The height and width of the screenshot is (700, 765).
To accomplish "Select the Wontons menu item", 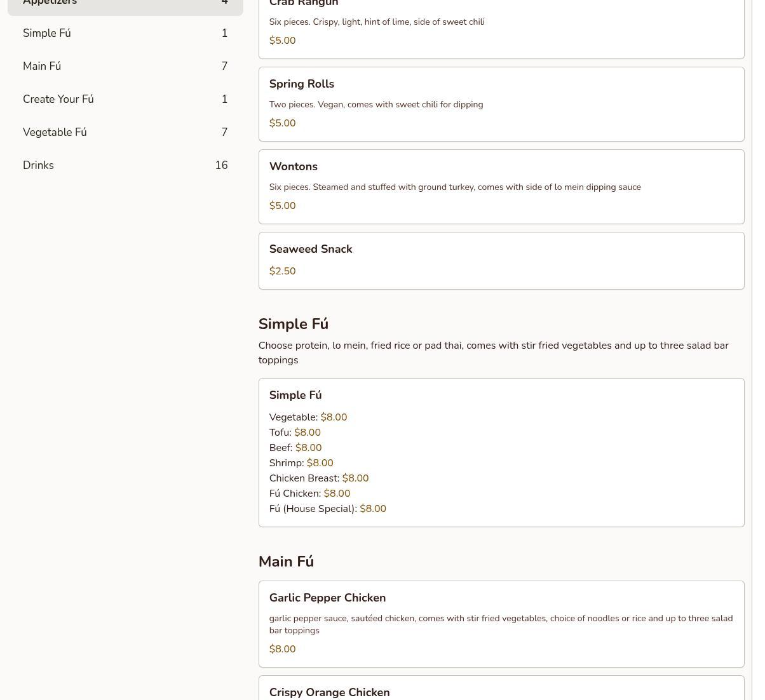I will click(x=501, y=187).
